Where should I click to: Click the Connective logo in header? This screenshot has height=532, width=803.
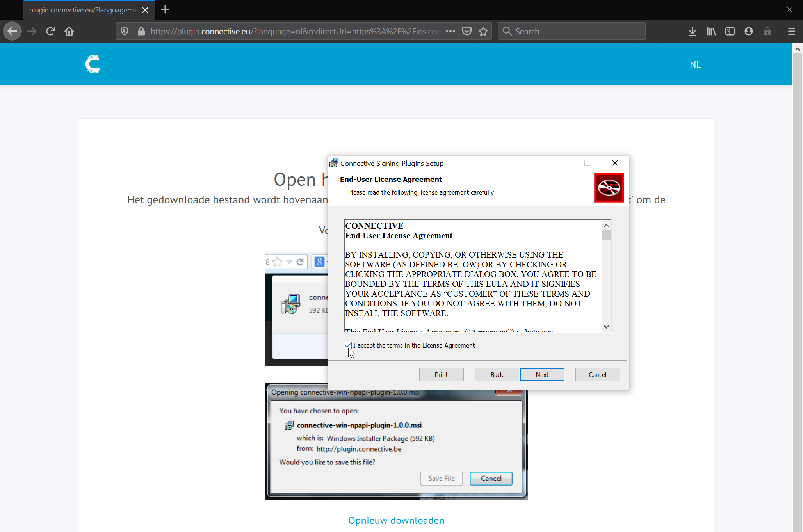[x=93, y=64]
